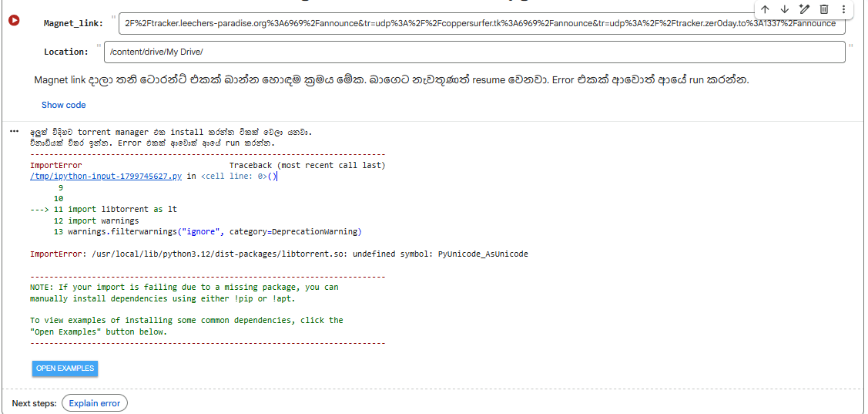Run the cell with the red play button
Viewport: 868px width, 414px height.
14,20
